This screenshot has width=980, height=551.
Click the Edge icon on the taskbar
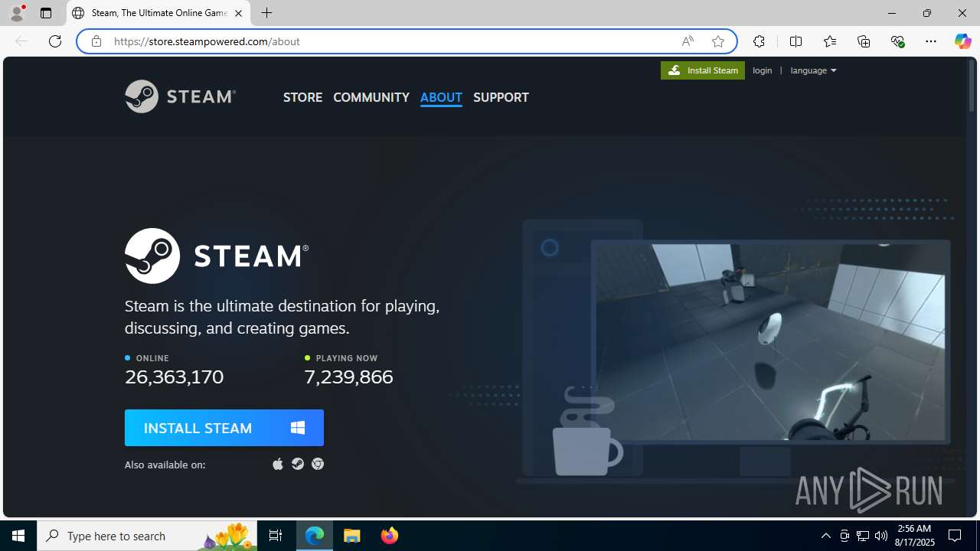(x=315, y=536)
